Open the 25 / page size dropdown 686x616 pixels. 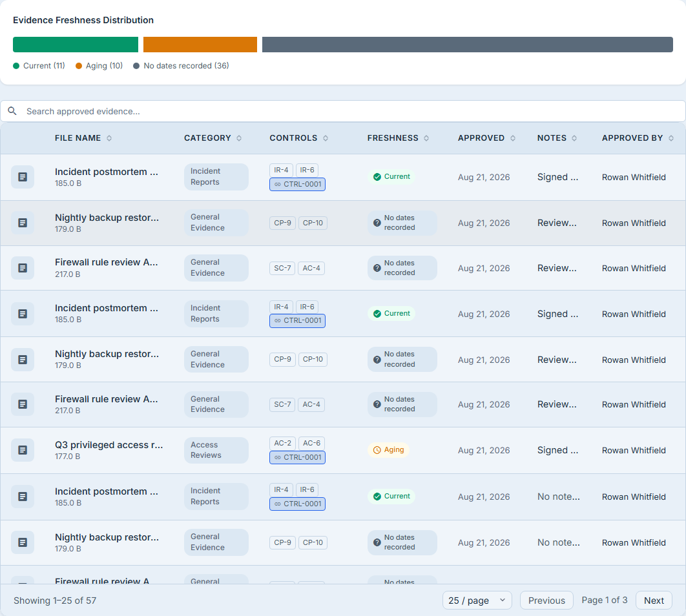click(477, 601)
